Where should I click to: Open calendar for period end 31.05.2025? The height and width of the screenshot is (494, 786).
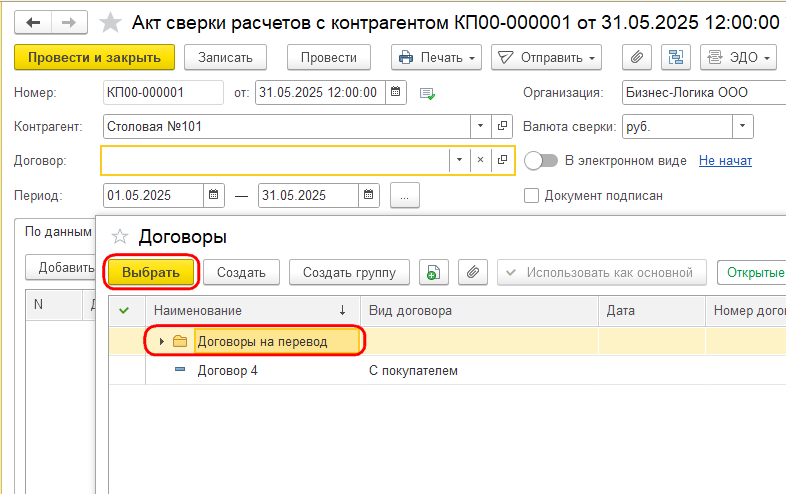(368, 195)
